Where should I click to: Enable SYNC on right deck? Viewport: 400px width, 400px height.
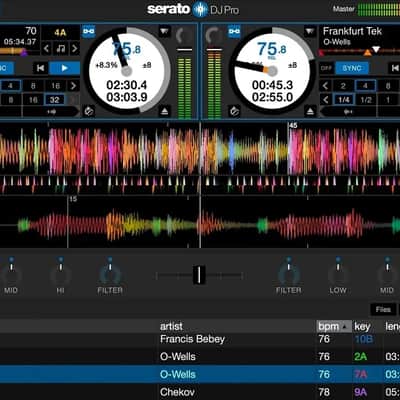[352, 68]
